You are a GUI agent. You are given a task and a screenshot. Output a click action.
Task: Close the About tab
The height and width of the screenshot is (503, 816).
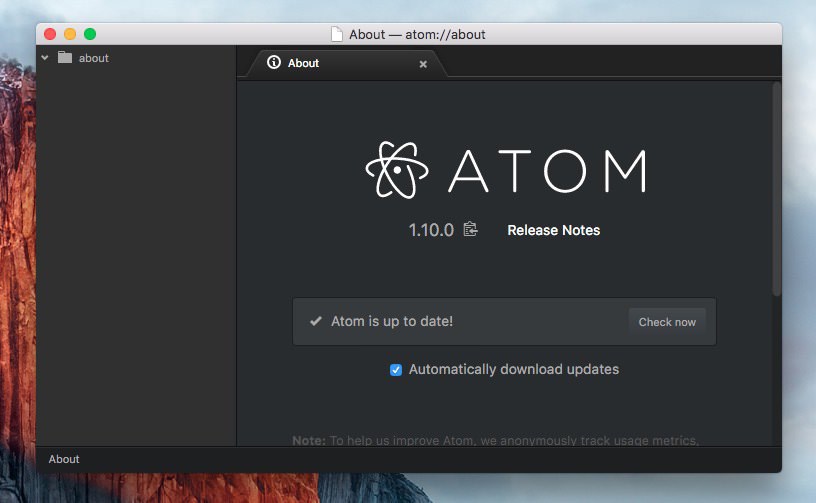pyautogui.click(x=423, y=64)
